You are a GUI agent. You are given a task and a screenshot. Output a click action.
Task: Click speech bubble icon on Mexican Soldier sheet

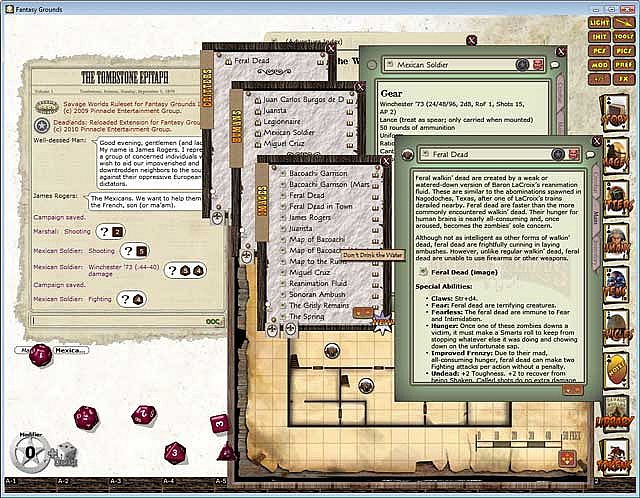point(554,64)
